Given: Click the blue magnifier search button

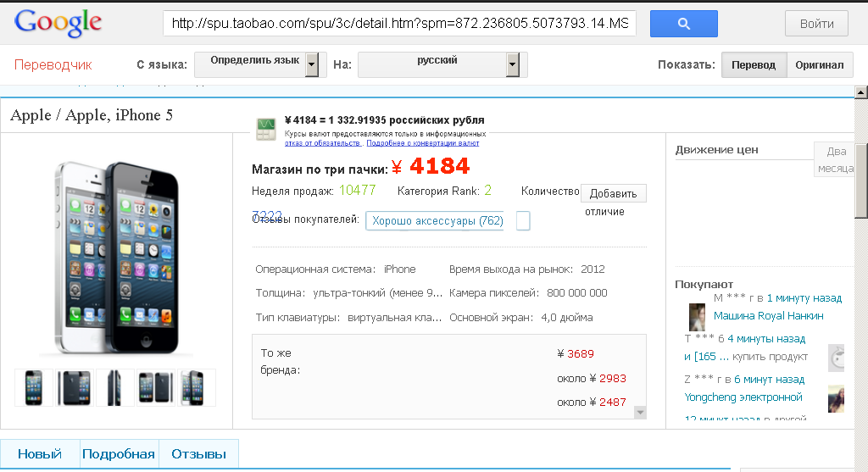Looking at the screenshot, I should coord(684,24).
